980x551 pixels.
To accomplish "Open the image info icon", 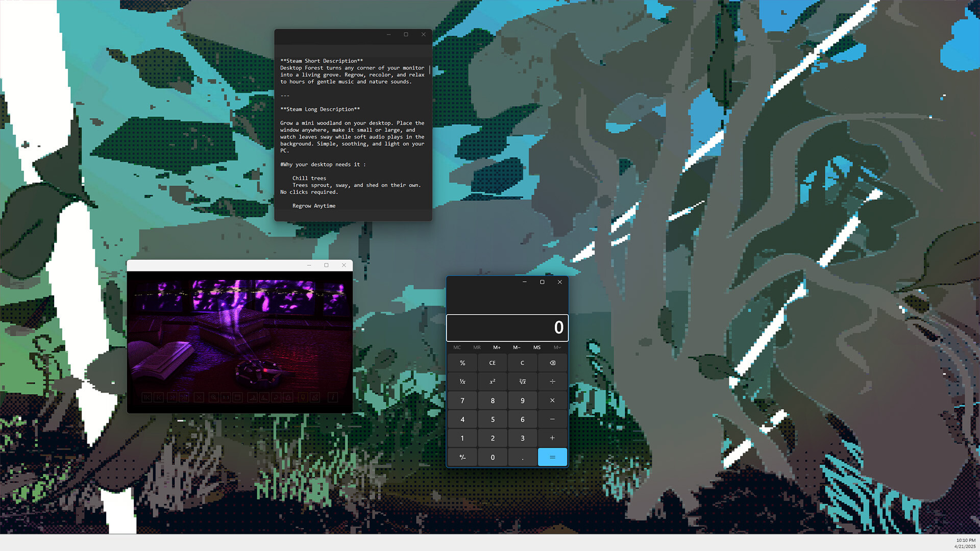I will [x=332, y=398].
